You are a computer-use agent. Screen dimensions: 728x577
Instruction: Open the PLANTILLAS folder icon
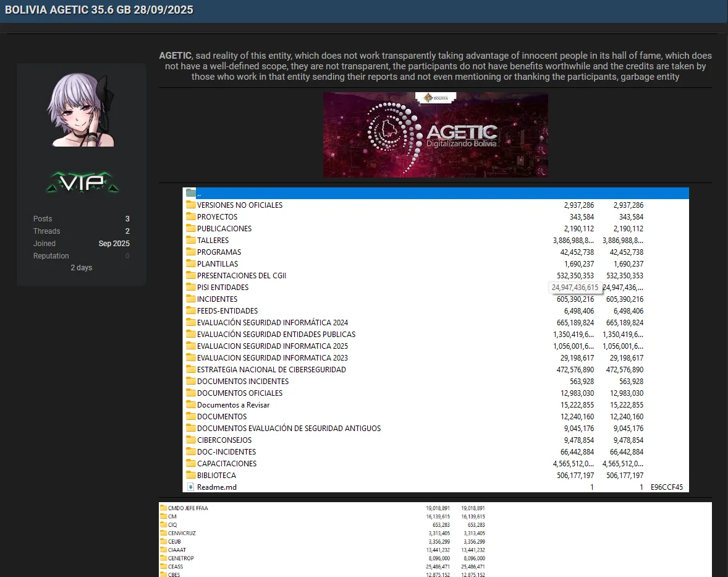[x=190, y=263]
